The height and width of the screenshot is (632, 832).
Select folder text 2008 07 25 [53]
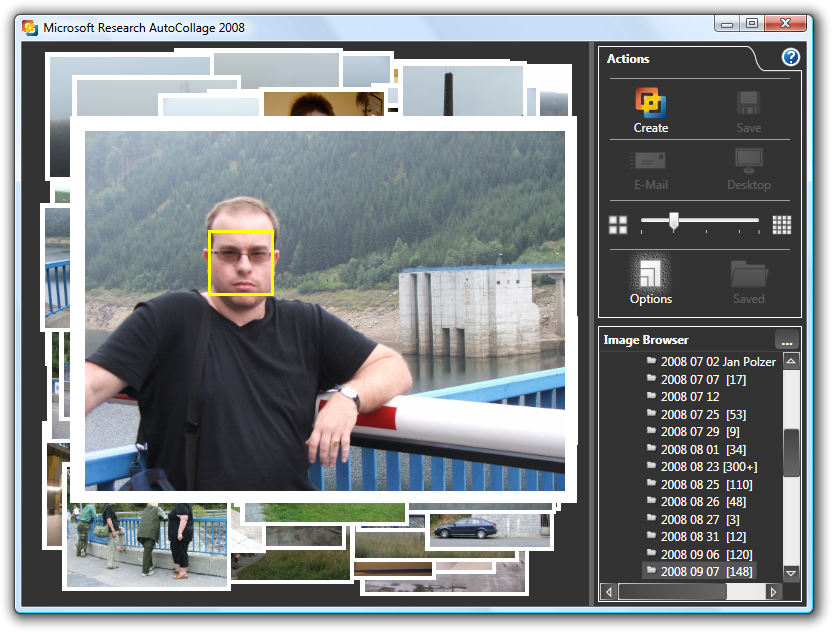703,414
